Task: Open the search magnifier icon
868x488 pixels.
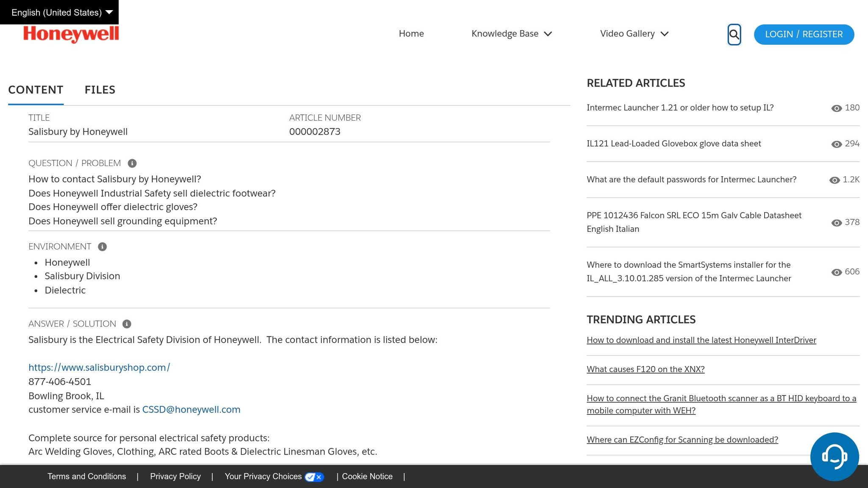Action: 734,34
